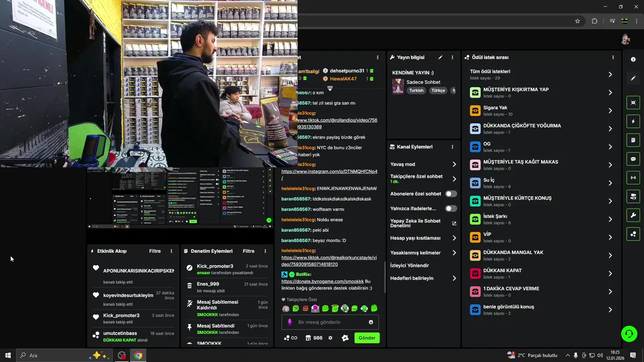Image resolution: width=644 pixels, height=362 pixels.
Task: Open Etkinlik Akışı three-dot menu
Action: (x=171, y=251)
